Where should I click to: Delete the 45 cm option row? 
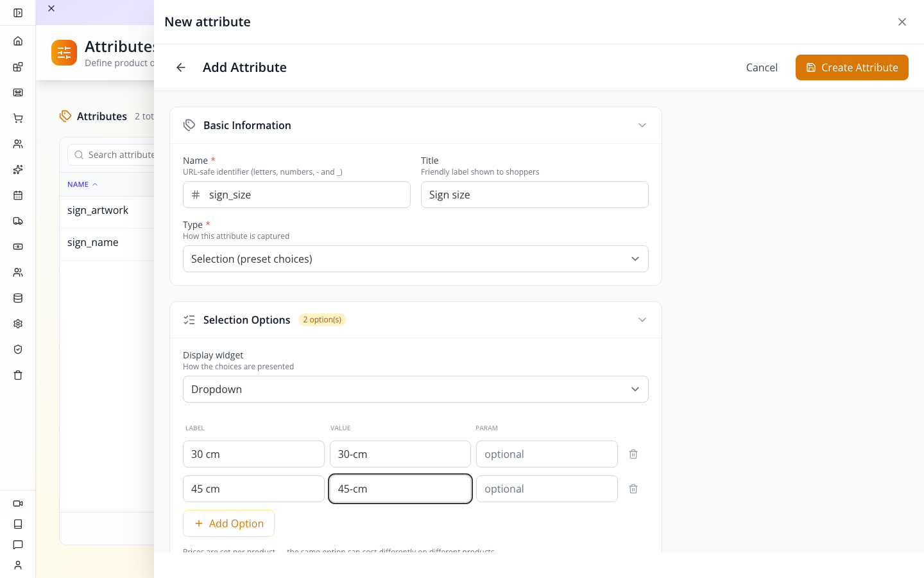[633, 489]
